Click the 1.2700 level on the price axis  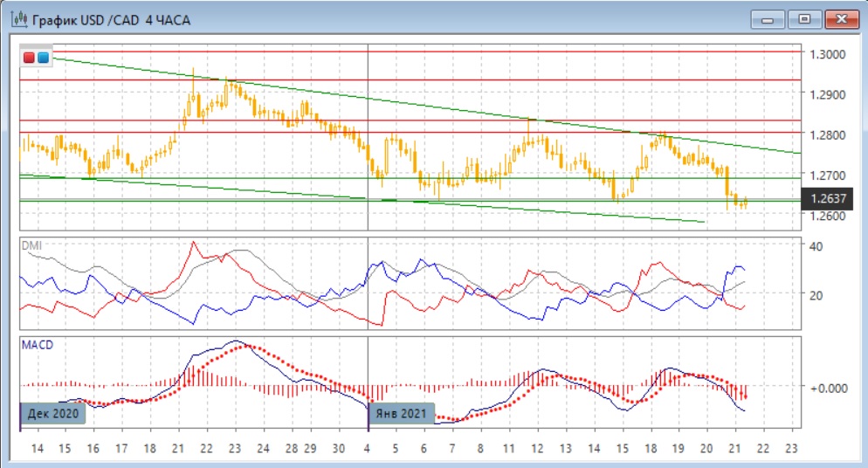[x=827, y=175]
